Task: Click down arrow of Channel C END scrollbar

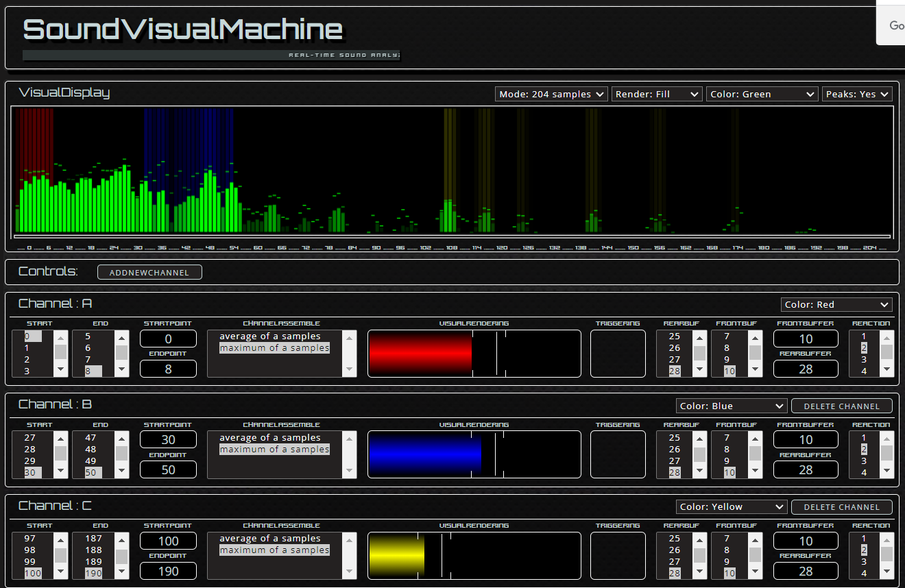Action: (121, 572)
